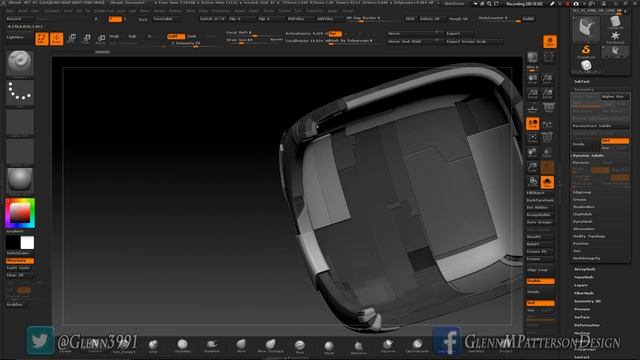This screenshot has width=640, height=360.
Task: Open the Material menu
Action: click(175, 11)
